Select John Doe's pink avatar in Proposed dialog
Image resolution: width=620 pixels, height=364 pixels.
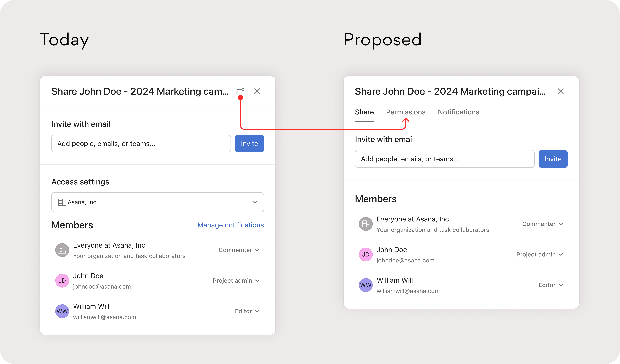(366, 254)
